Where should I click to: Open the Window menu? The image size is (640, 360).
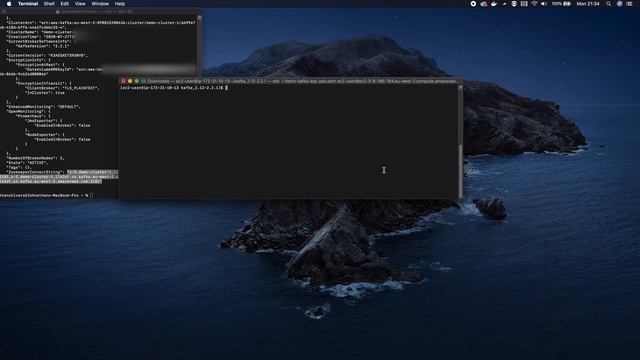[100, 4]
